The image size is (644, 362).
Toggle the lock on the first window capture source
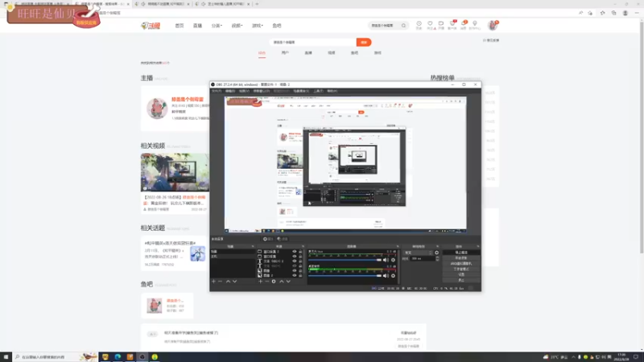[x=300, y=252]
